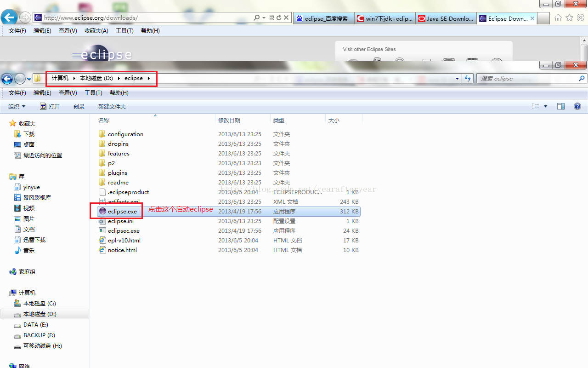The width and height of the screenshot is (588, 368).
Task: Select eclipsec.exe application file
Action: pyautogui.click(x=124, y=230)
